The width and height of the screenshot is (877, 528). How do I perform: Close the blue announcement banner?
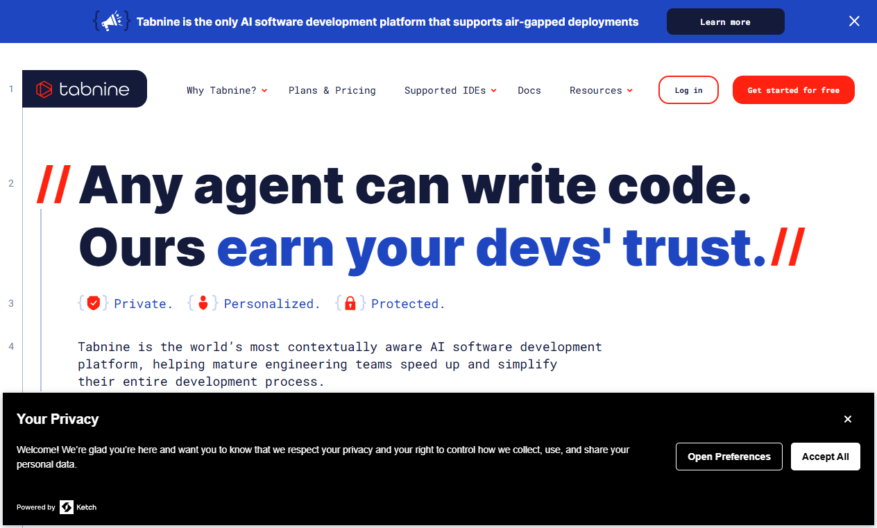click(x=854, y=21)
